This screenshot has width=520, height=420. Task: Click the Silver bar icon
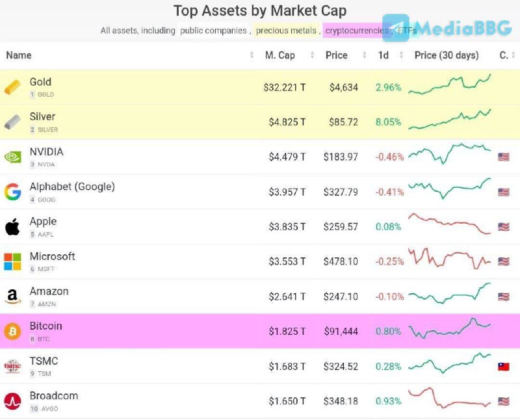coord(12,122)
